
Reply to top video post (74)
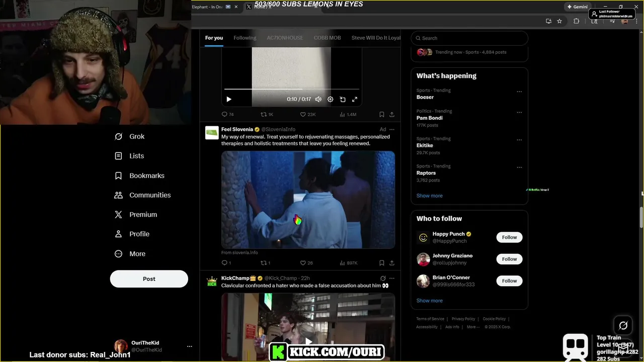228,114
